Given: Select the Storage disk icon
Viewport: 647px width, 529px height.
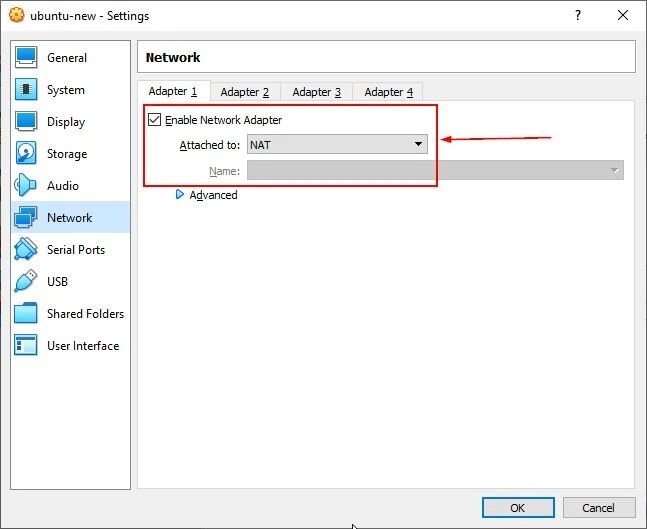Looking at the screenshot, I should coord(27,154).
